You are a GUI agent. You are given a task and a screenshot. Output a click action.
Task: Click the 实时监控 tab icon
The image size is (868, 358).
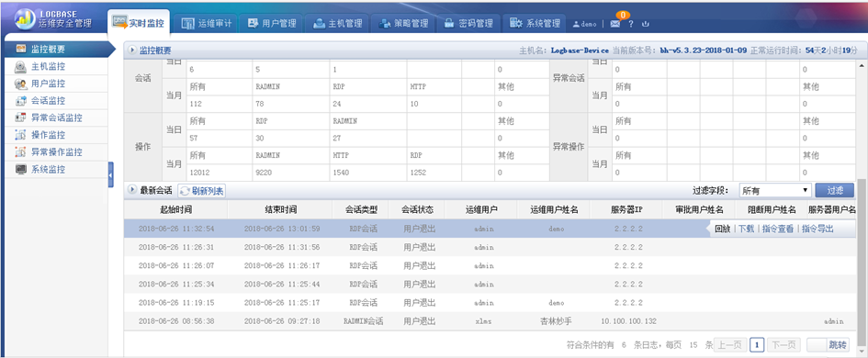click(x=119, y=22)
